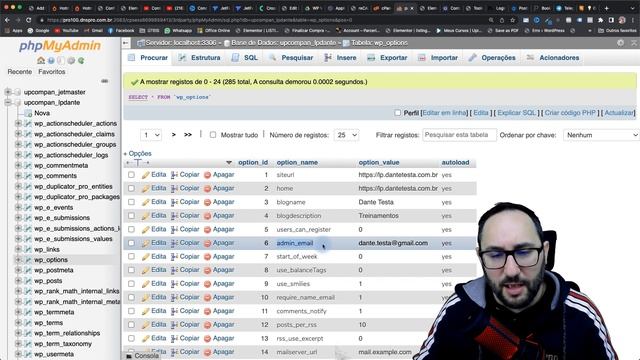Click green reload icon in phpMyAdmin sidebar
The width and height of the screenshot is (640, 360).
(81, 60)
